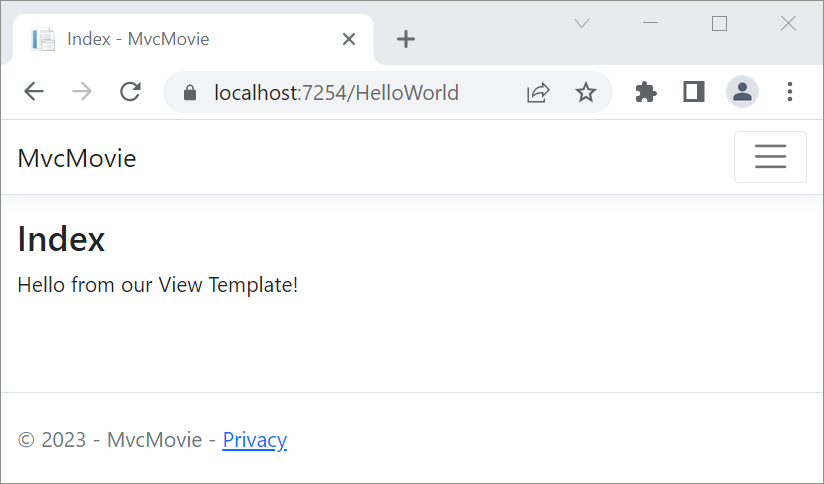
Task: Maximize the browser window
Action: (719, 24)
